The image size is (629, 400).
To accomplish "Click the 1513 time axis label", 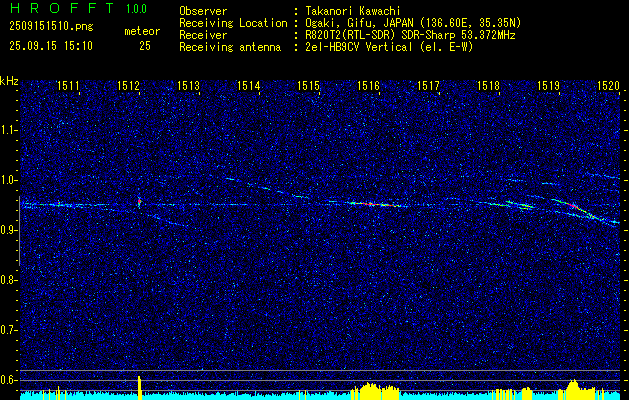I will (189, 85).
